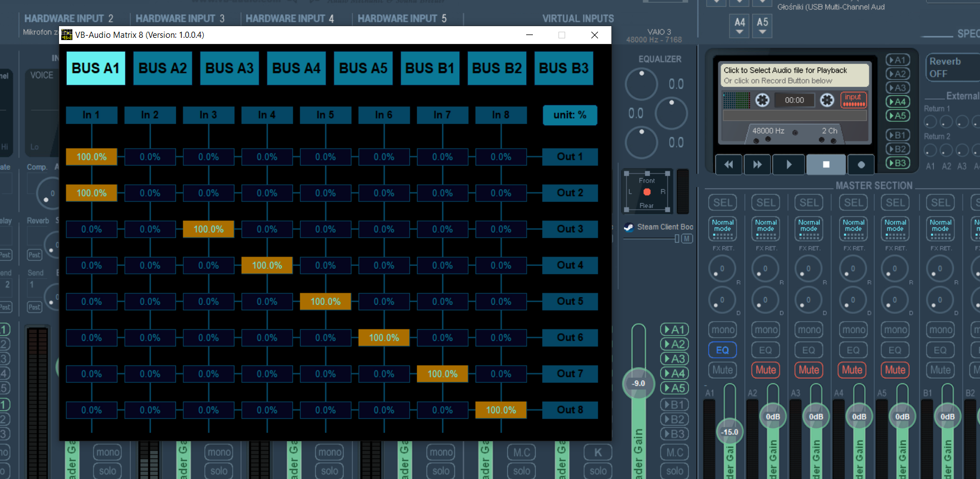Toggle A1 routing beside the -9.0 fader
This screenshot has width=980, height=479.
[x=674, y=330]
